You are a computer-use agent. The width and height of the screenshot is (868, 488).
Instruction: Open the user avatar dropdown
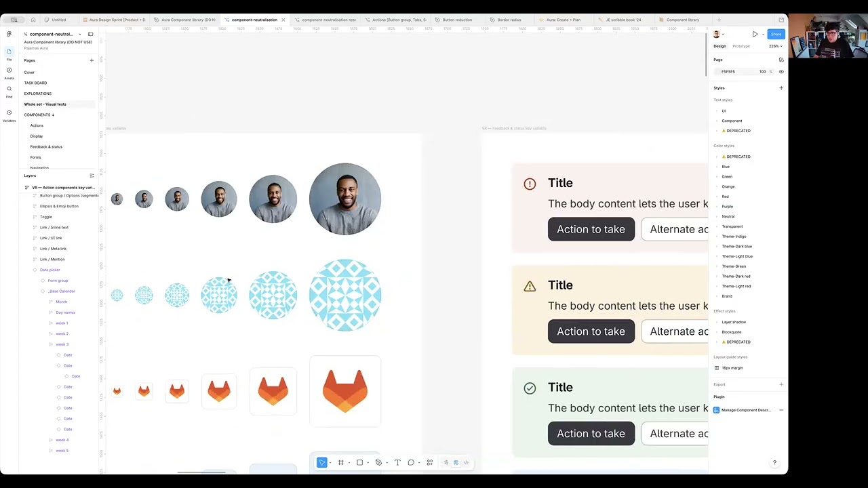coord(719,34)
